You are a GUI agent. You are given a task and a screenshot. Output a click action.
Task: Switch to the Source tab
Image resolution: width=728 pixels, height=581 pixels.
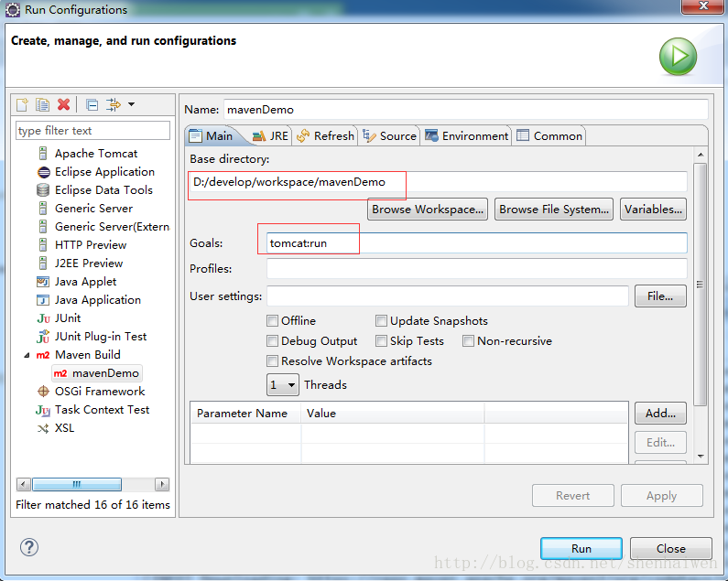click(x=389, y=136)
